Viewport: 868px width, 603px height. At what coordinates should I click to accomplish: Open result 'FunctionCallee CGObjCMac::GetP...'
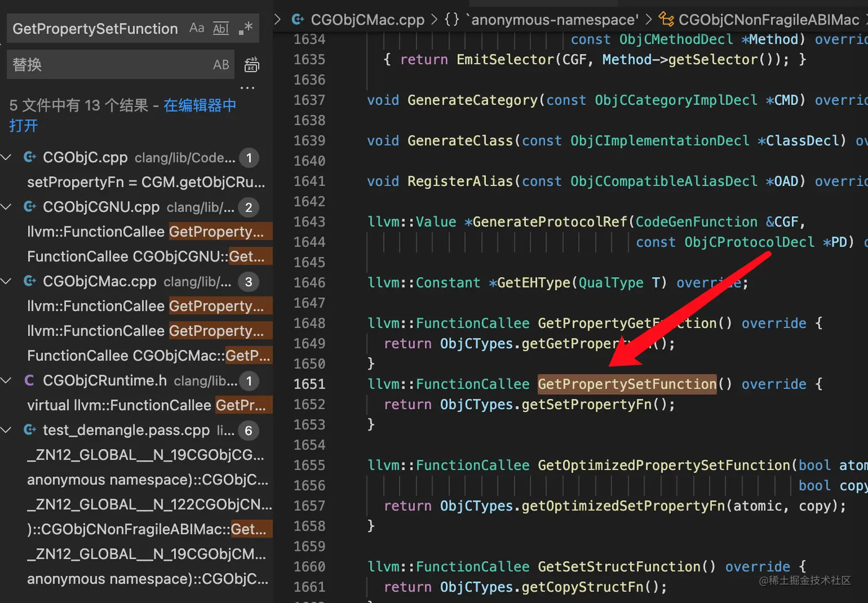tap(148, 355)
